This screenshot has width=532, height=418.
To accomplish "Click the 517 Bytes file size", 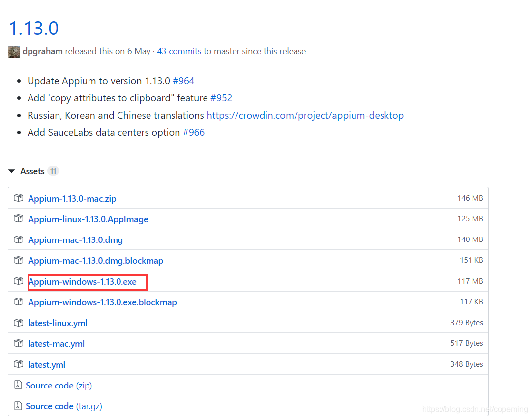I will point(467,343).
